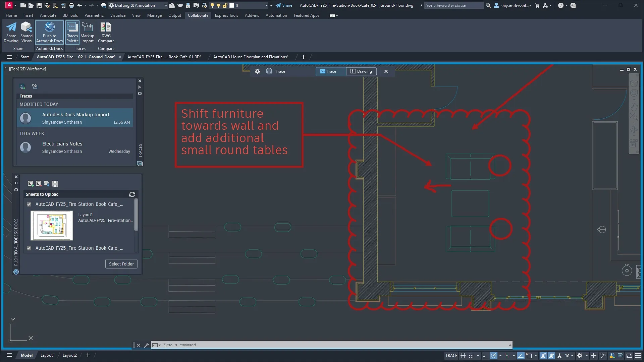644x362 pixels.
Task: Click the Select Folder button
Action: 121,264
